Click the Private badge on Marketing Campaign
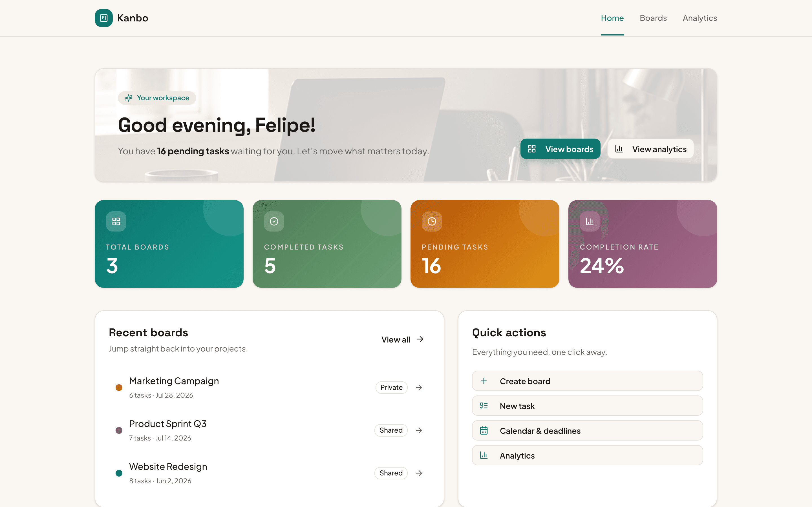Viewport: 812px width, 507px height. [391, 388]
